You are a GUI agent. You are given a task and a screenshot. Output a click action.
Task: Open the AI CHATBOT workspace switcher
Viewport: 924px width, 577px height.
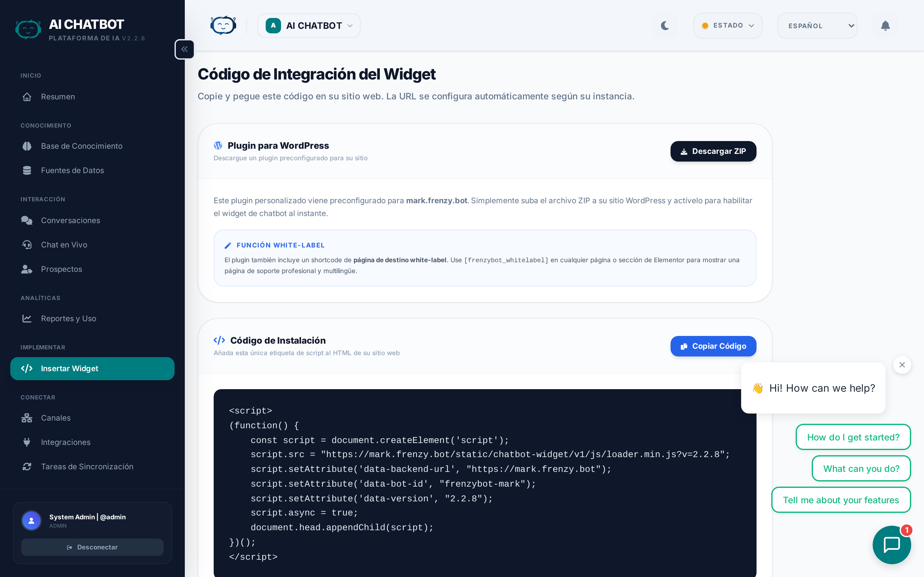click(309, 26)
